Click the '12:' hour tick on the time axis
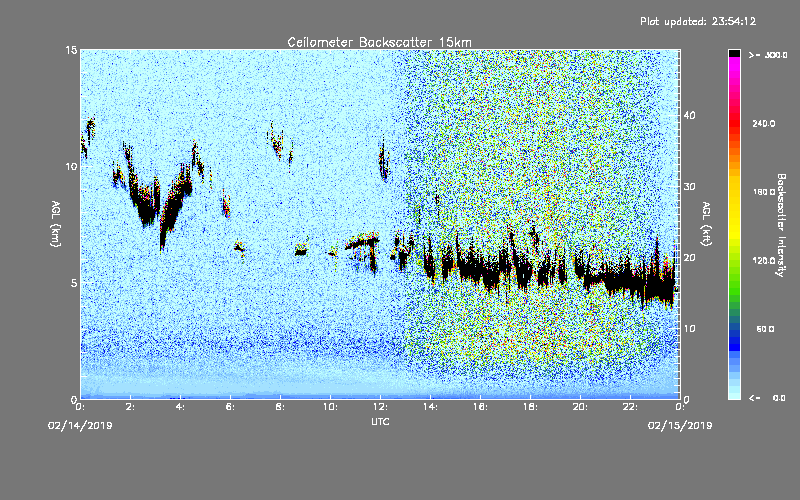This screenshot has height=500, width=800. 381,407
